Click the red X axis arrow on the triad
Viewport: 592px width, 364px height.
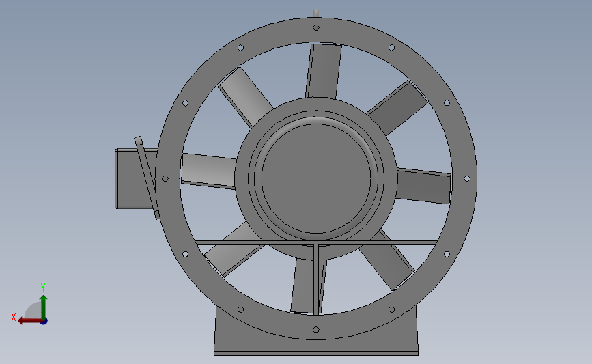point(30,321)
